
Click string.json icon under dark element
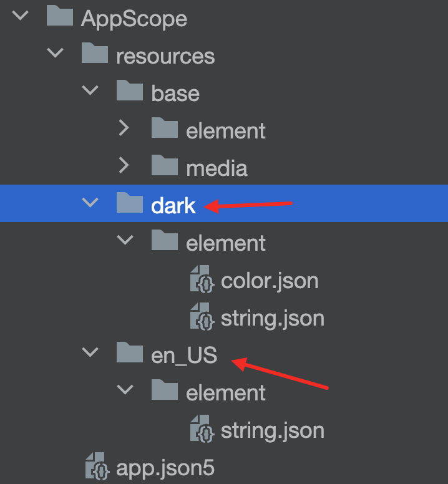[202, 316]
